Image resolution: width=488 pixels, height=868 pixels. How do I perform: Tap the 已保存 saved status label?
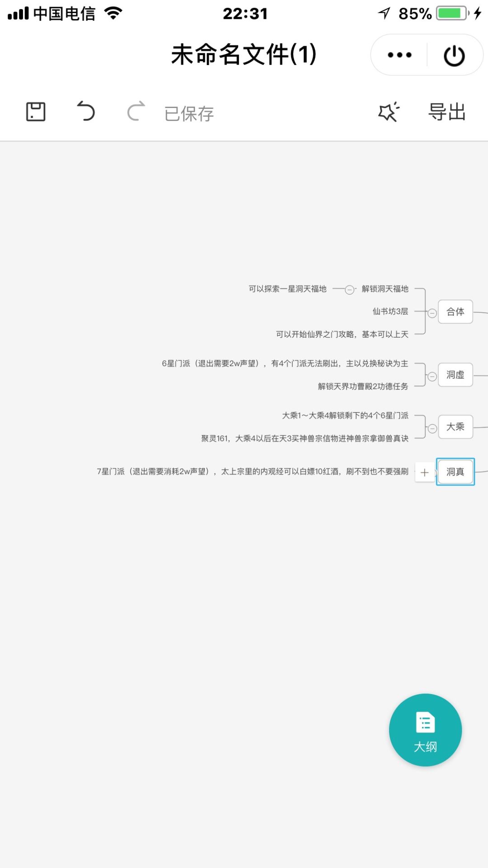(189, 113)
